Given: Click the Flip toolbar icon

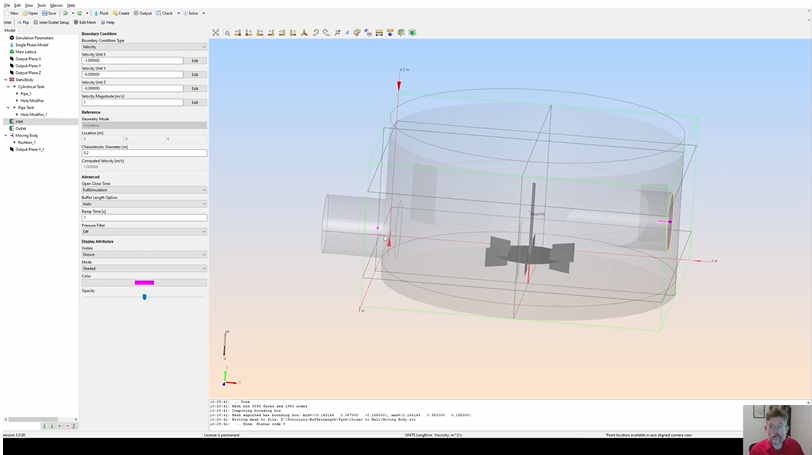Looking at the screenshot, I should click(x=22, y=22).
